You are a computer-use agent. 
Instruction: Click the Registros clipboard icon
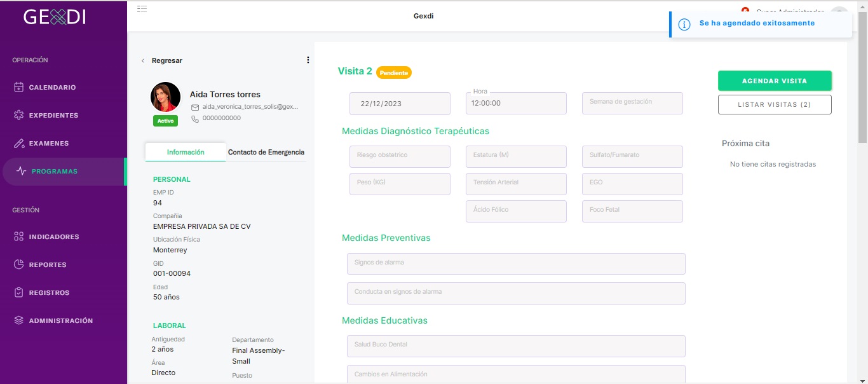click(x=18, y=292)
